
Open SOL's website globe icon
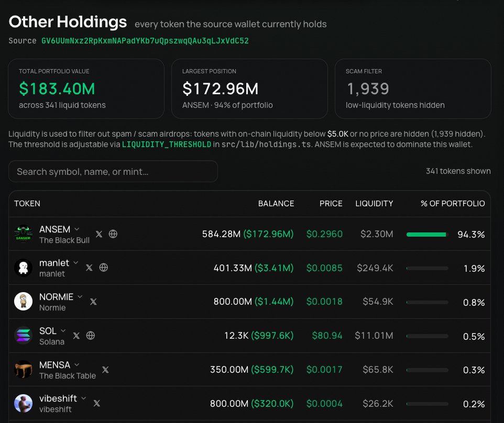tap(91, 336)
